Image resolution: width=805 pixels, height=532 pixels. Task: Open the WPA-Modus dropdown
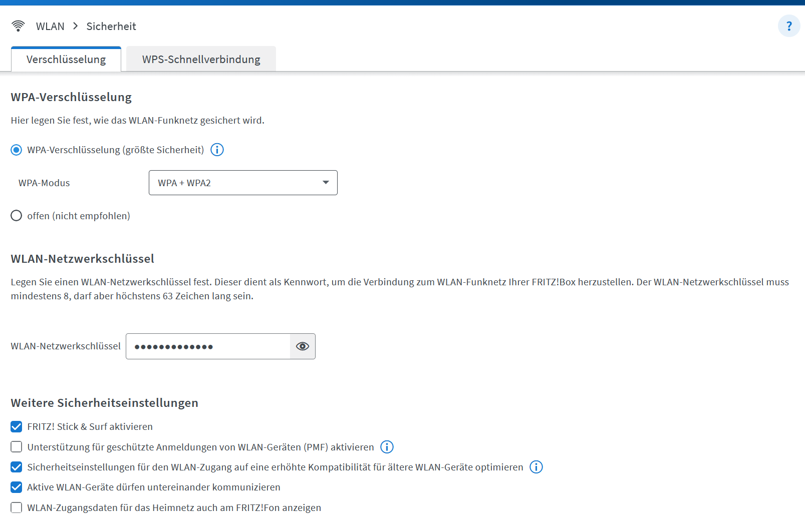click(243, 183)
